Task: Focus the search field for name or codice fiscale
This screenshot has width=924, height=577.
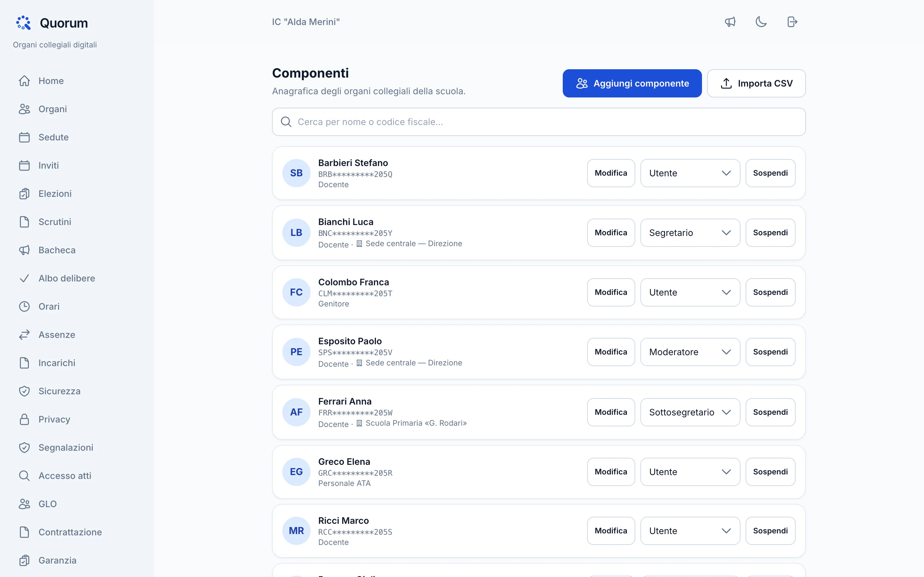Action: [539, 122]
